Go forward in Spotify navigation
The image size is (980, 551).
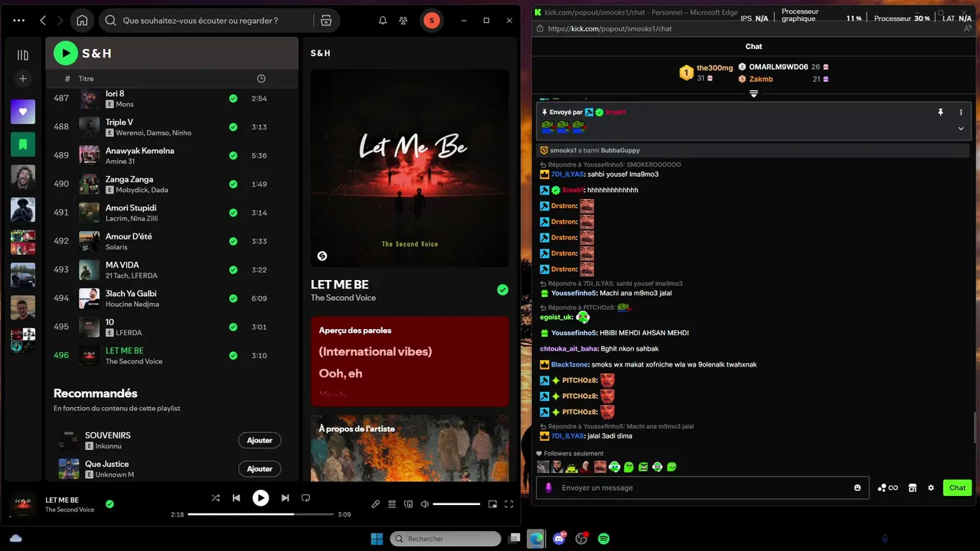click(60, 21)
